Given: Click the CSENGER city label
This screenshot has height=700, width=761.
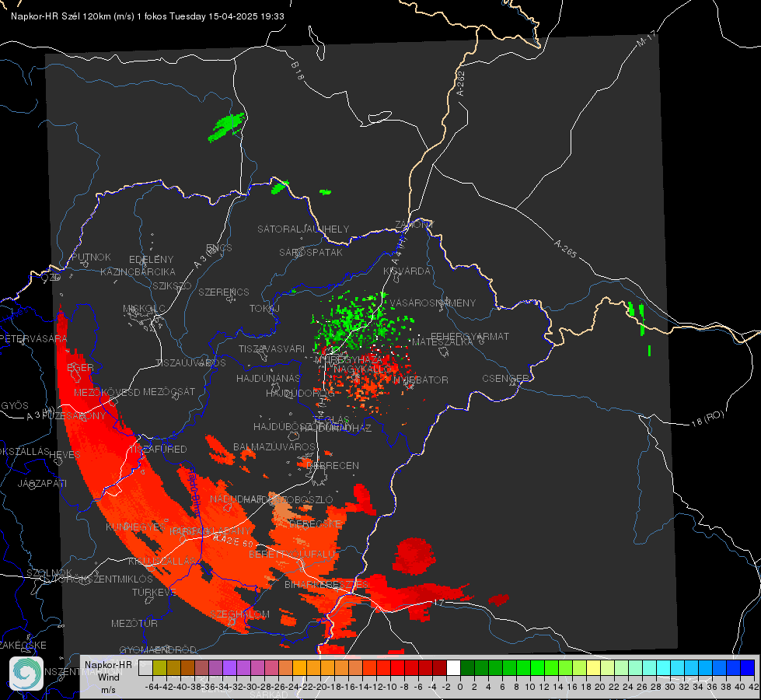Looking at the screenshot, I should pos(505,379).
